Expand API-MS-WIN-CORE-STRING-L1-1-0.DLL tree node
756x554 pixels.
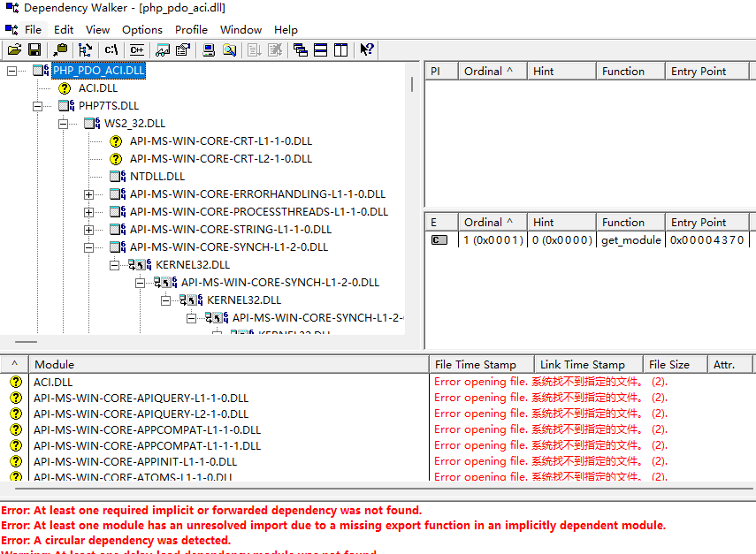[x=89, y=230]
